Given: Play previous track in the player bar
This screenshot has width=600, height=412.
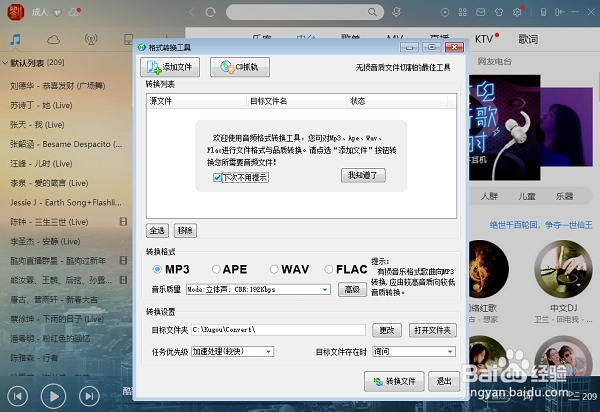Looking at the screenshot, I should pos(18,396).
